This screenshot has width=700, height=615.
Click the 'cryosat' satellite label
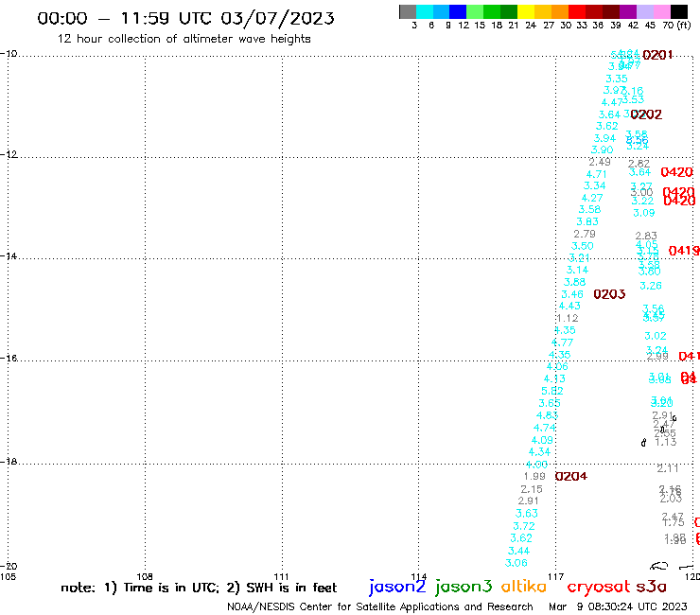coord(599,587)
